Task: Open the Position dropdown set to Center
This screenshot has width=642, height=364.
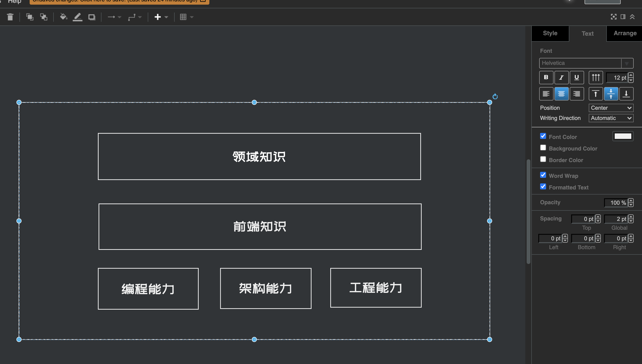Action: click(611, 108)
